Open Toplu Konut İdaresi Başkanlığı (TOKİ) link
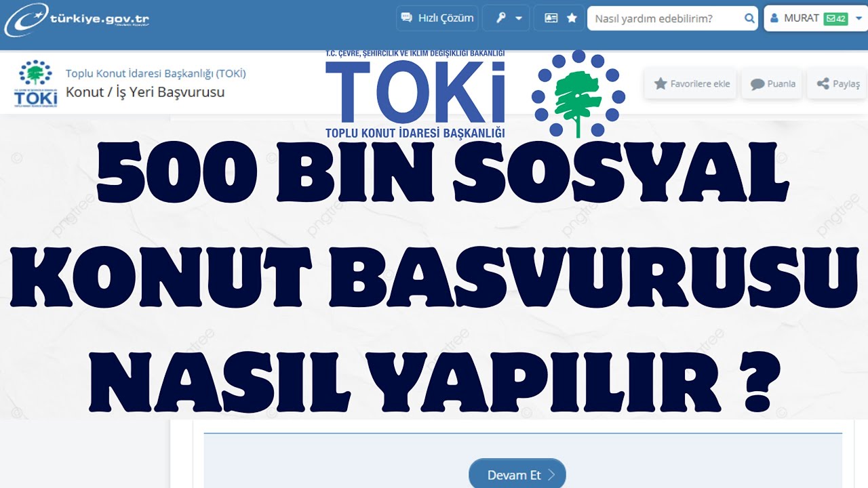 155,73
